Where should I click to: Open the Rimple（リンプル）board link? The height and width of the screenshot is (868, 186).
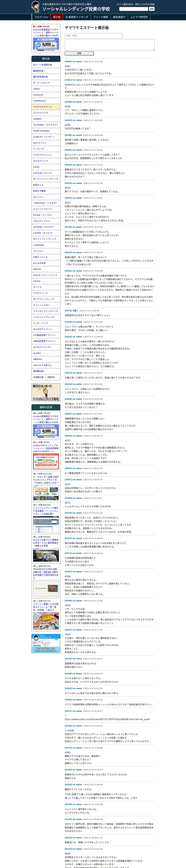point(46,215)
